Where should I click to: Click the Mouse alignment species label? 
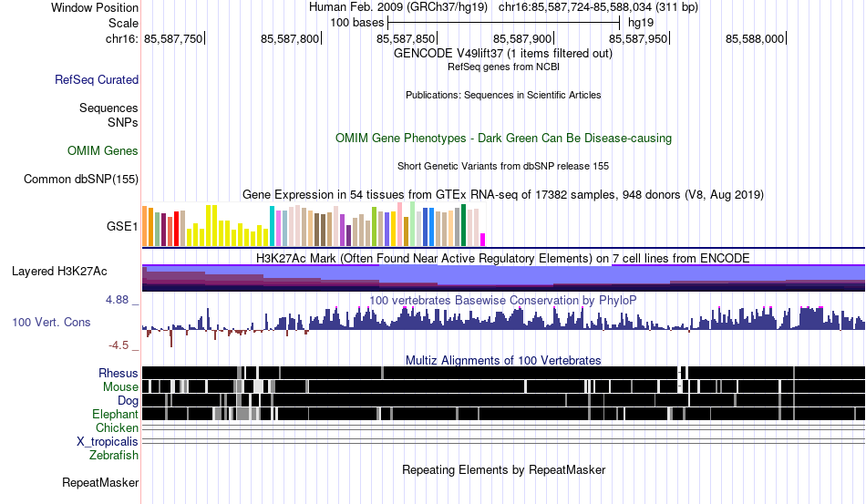[120, 387]
